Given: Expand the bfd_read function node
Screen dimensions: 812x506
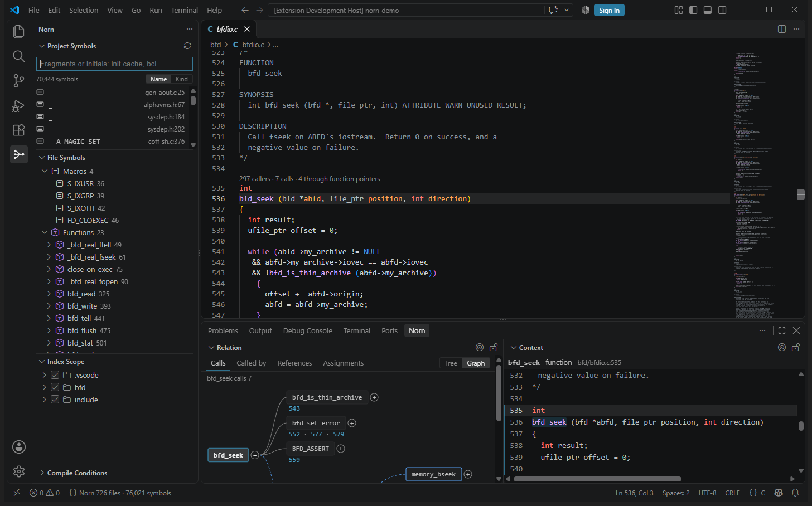Looking at the screenshot, I should pyautogui.click(x=49, y=294).
